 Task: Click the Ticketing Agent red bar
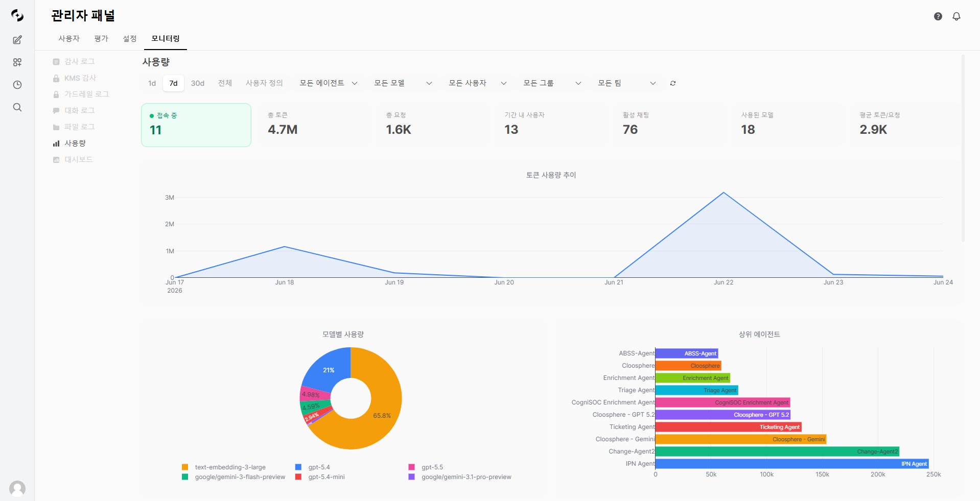[729, 427]
